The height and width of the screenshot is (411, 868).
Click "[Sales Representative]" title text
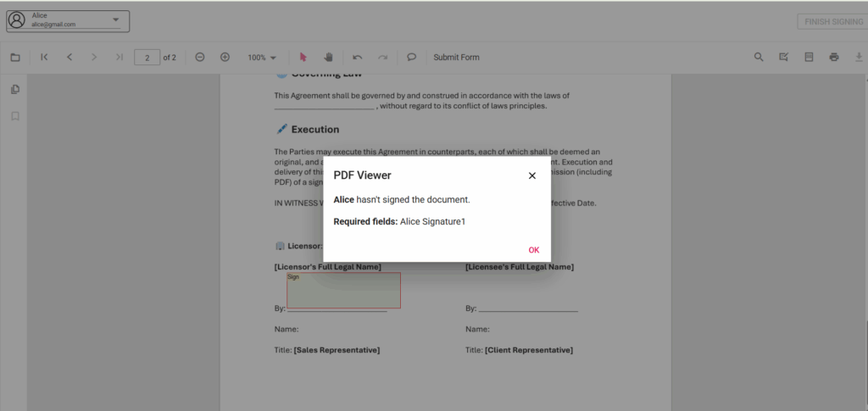(337, 350)
